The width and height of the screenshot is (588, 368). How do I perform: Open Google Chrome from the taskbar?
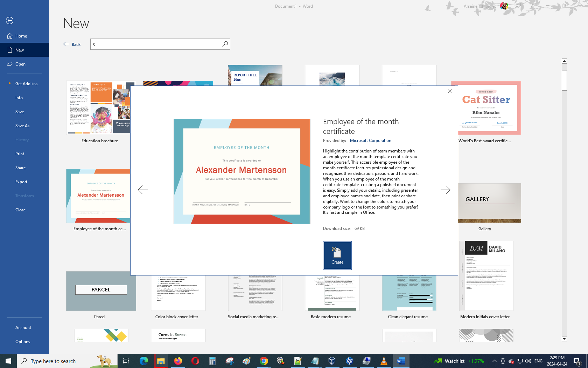point(264,361)
